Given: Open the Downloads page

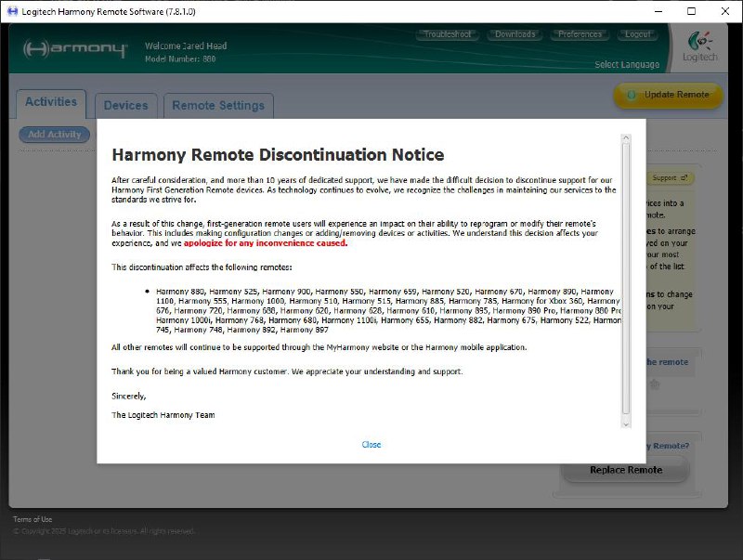Looking at the screenshot, I should click(515, 34).
